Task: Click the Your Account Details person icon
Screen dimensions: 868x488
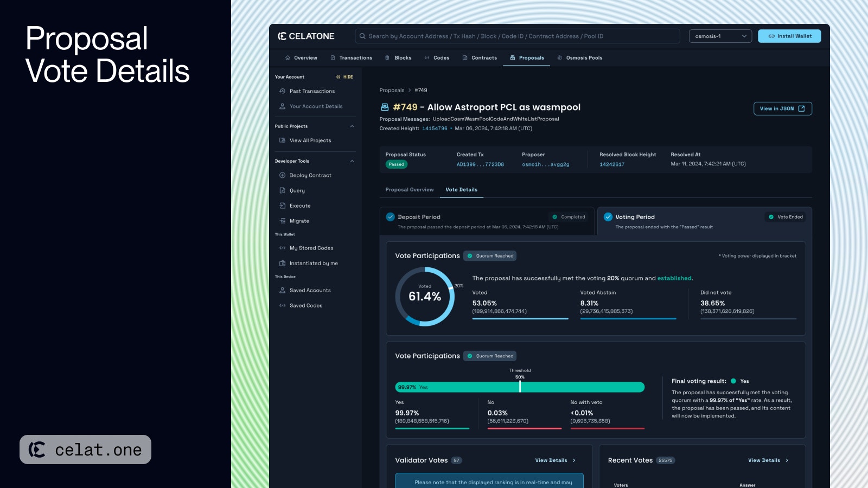Action: click(282, 106)
